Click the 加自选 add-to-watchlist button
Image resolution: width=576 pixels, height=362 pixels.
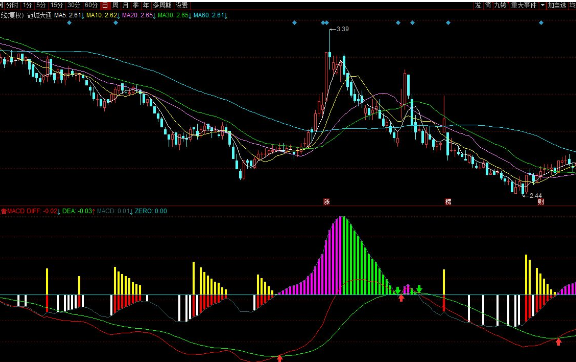(x=557, y=5)
